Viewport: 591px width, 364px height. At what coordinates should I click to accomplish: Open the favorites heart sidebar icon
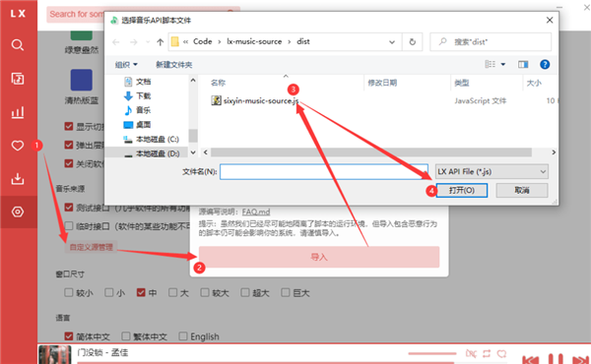click(x=18, y=146)
